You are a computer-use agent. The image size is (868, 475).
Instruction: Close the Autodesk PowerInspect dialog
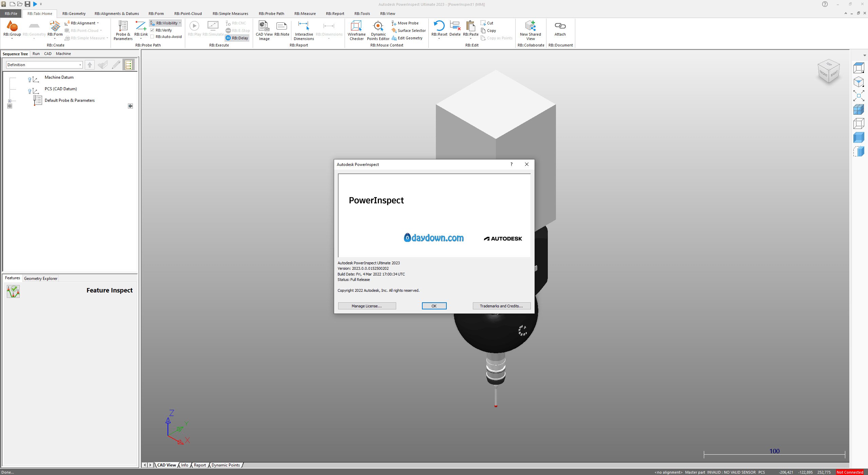[526, 164]
